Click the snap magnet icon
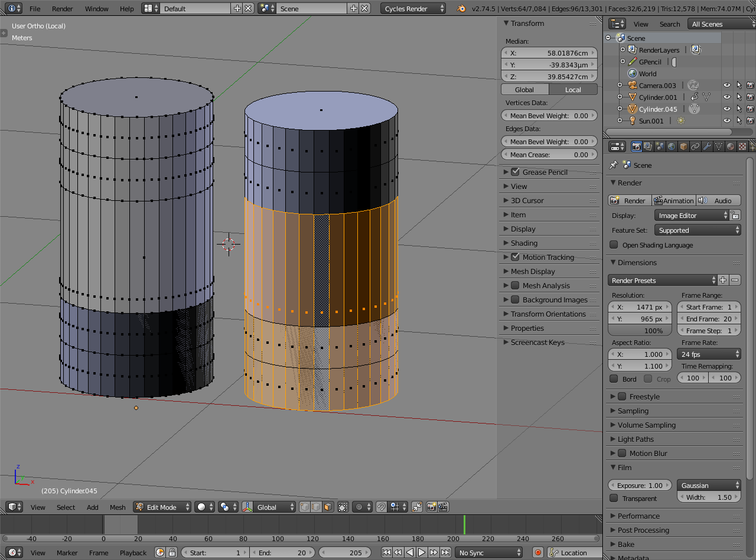The image size is (756, 560). (382, 507)
